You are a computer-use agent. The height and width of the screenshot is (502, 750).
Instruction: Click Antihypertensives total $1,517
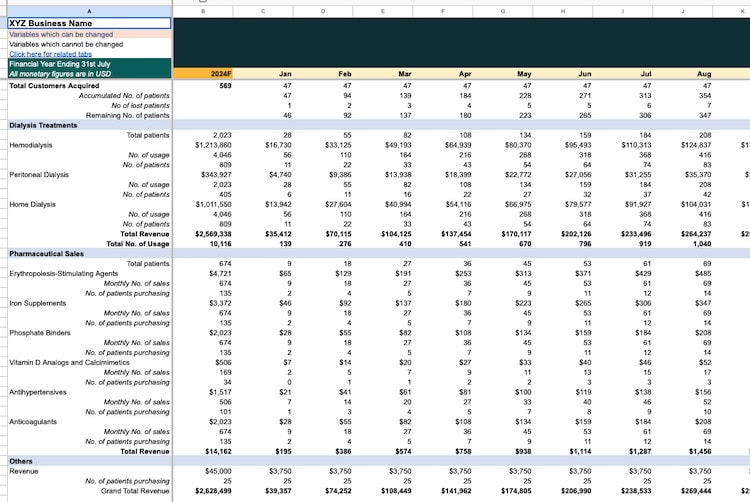(x=220, y=392)
